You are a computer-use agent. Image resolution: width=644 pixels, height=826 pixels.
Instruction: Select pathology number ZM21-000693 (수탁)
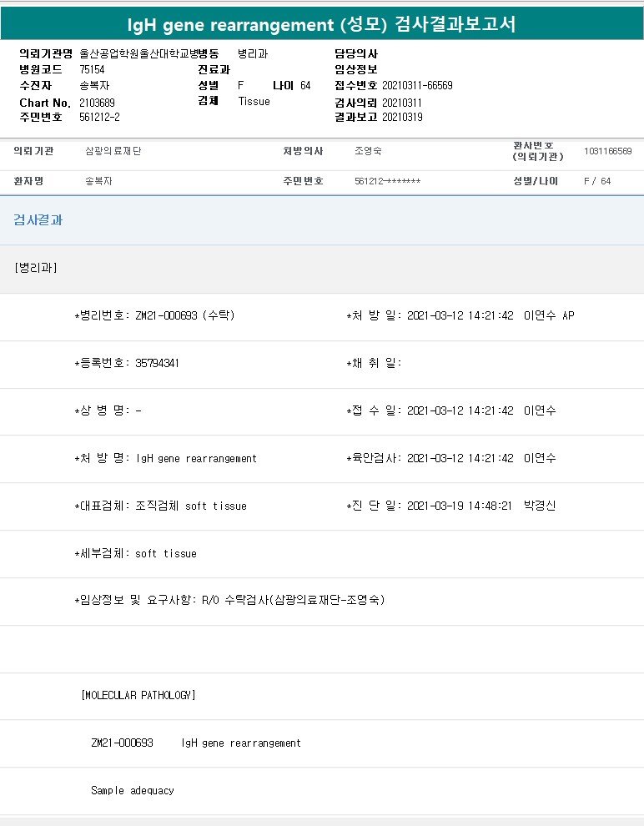[185, 315]
